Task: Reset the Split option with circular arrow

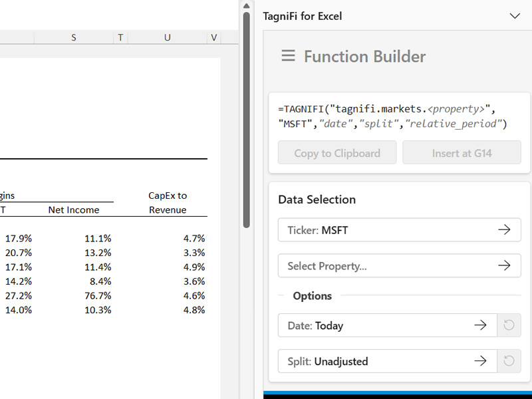Action: coord(509,362)
